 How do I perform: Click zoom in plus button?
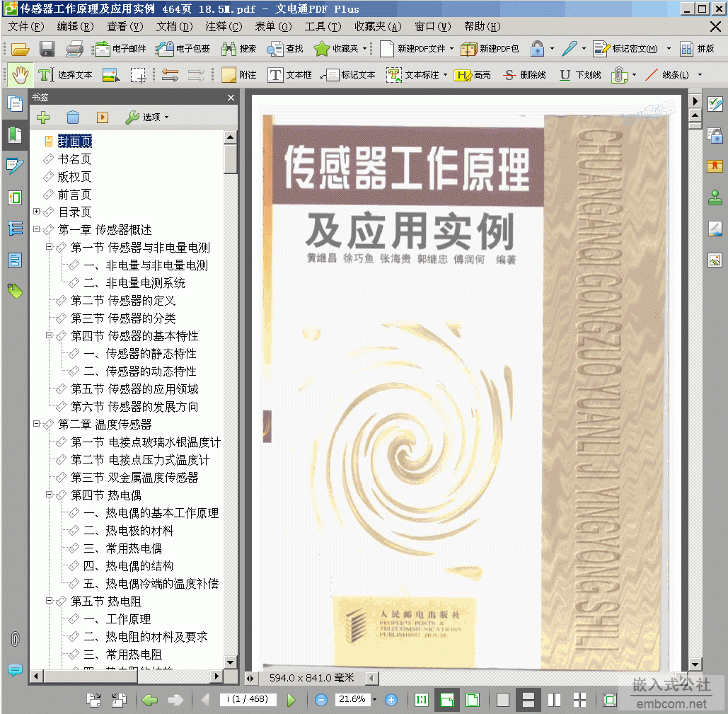coord(391,700)
